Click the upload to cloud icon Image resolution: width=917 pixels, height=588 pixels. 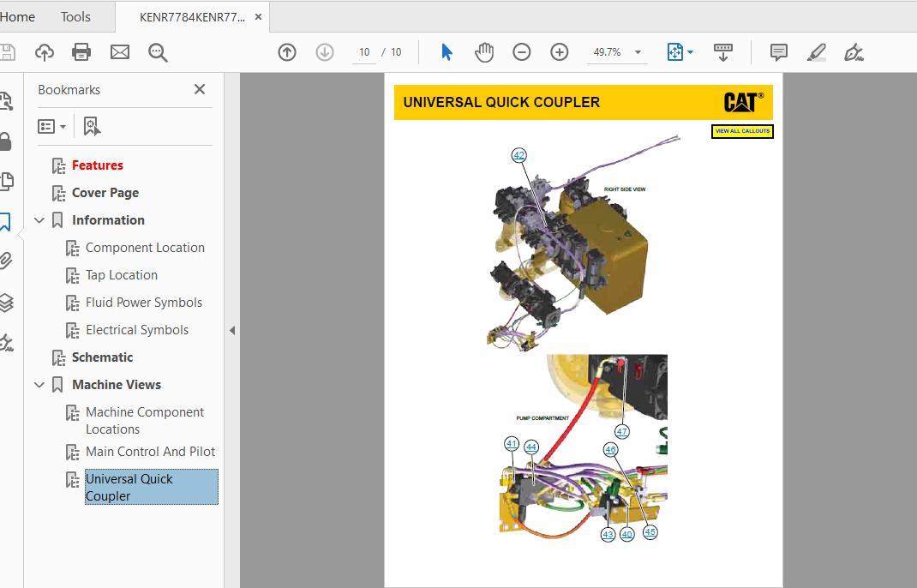[x=45, y=52]
